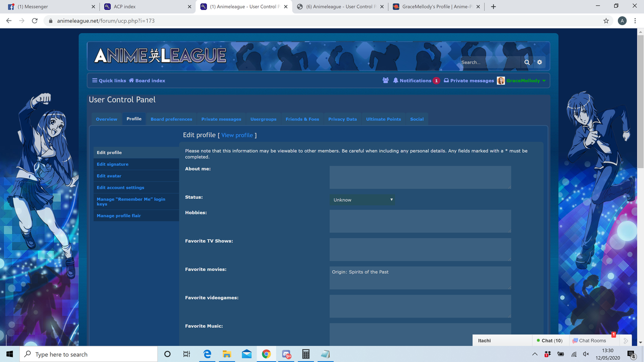Open Windows Start menu

point(10,354)
